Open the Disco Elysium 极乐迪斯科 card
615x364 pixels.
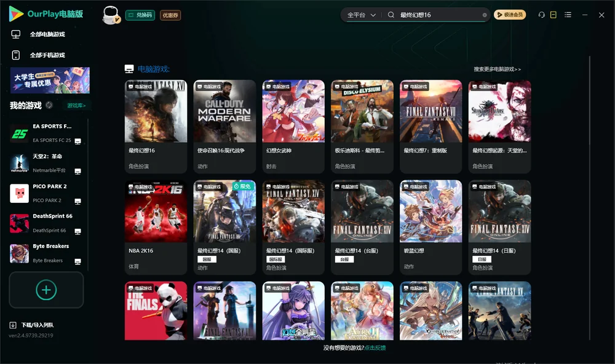coord(362,126)
